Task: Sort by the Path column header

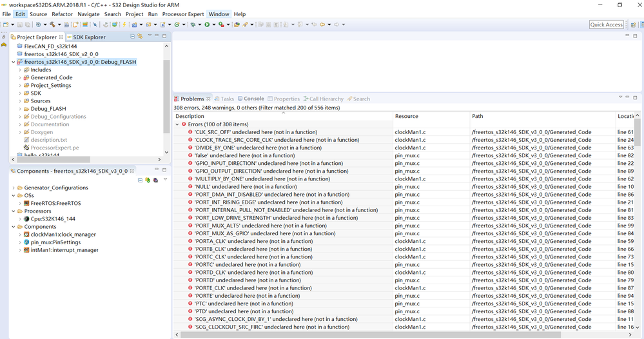Action: [x=543, y=116]
